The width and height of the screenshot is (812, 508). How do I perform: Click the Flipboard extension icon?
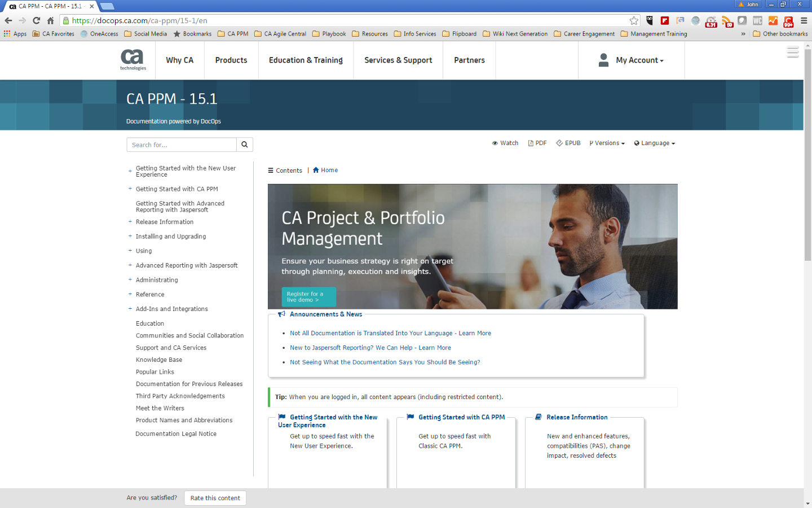pos(665,20)
